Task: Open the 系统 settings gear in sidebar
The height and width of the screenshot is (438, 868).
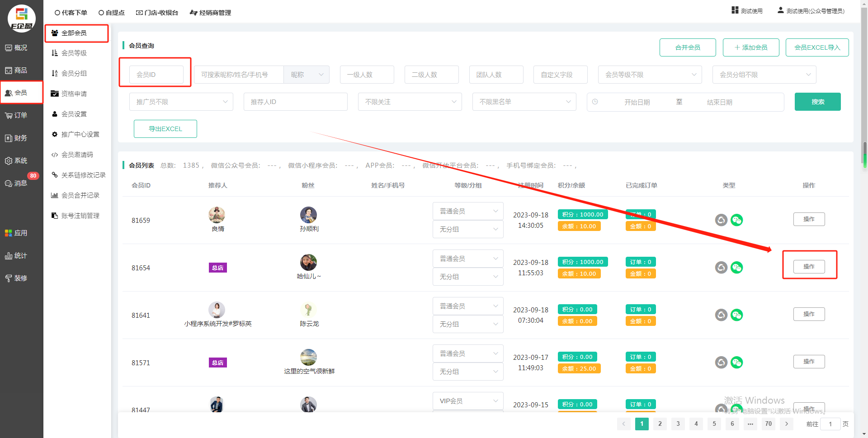Action: (x=16, y=160)
